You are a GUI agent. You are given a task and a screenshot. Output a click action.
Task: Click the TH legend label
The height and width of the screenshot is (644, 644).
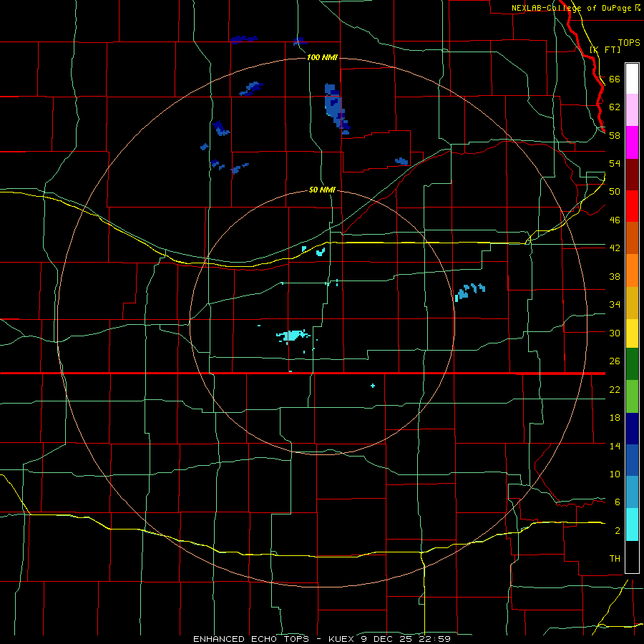(x=615, y=559)
